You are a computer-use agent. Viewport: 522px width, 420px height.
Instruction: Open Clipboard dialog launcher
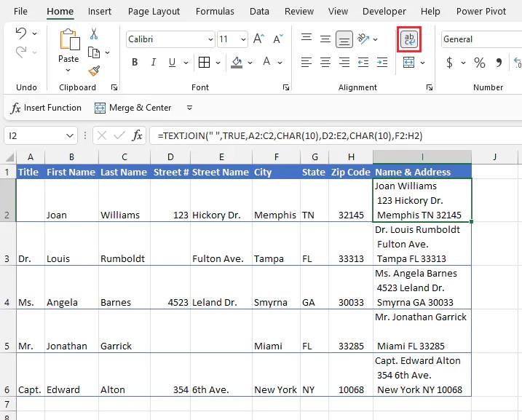point(114,87)
